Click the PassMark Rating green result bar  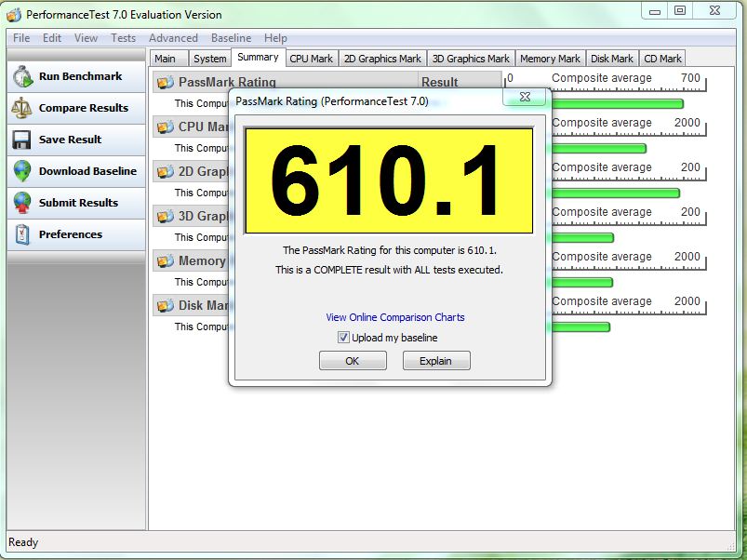pyautogui.click(x=618, y=104)
